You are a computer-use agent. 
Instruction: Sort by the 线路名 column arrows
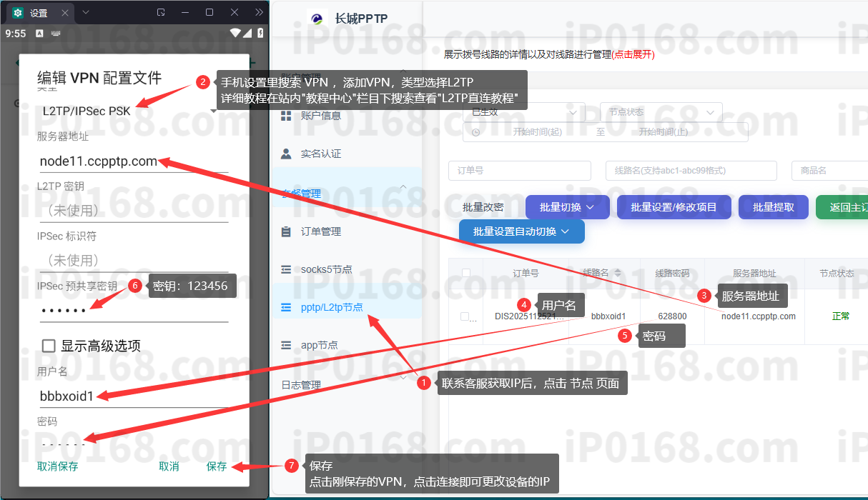[618, 274]
